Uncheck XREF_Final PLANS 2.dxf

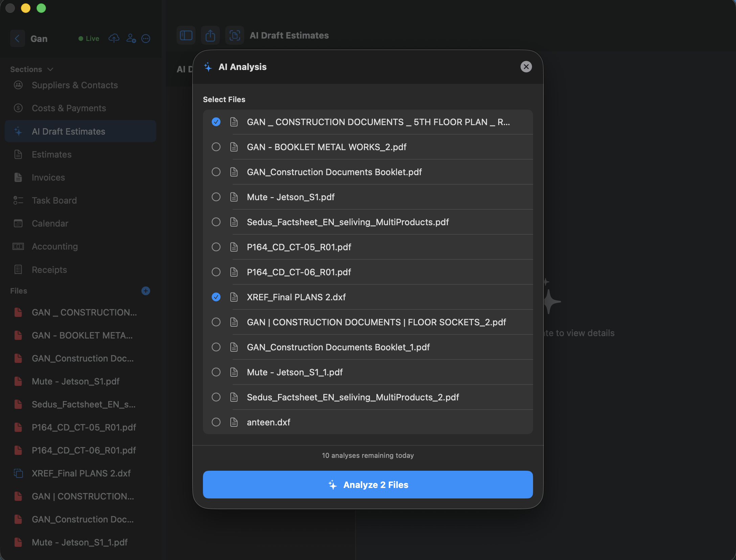click(x=216, y=297)
